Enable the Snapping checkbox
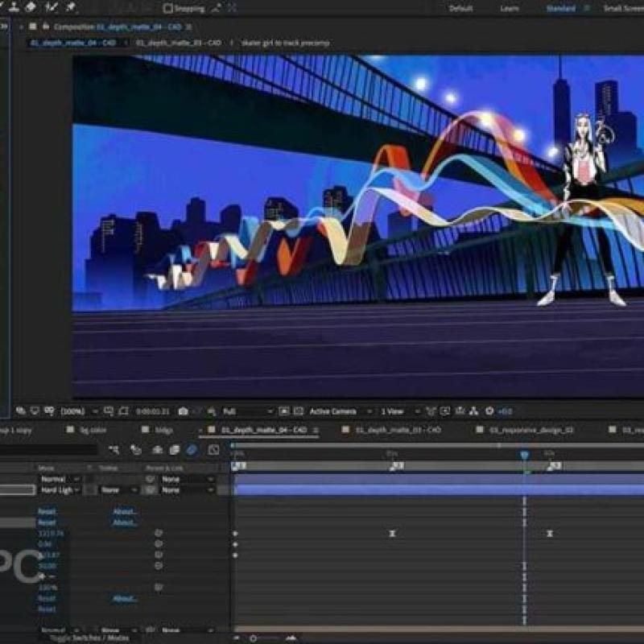This screenshot has height=644, width=644. (x=167, y=8)
